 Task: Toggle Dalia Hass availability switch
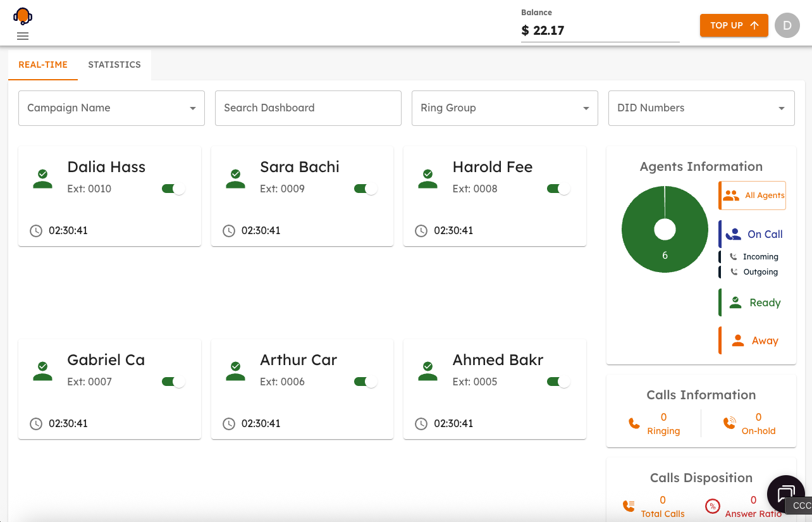(x=173, y=189)
